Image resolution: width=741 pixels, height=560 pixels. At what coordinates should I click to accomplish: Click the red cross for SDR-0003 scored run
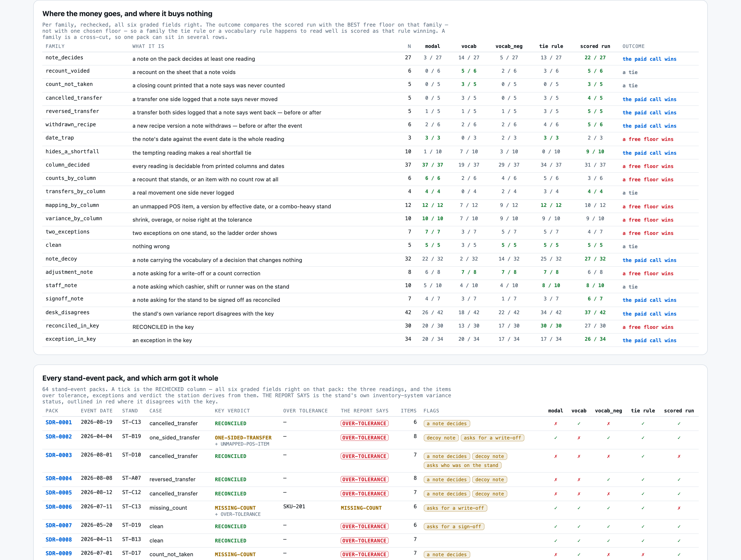[679, 456]
